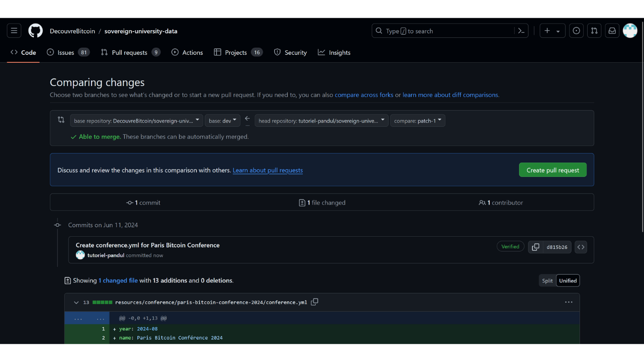Image resolution: width=644 pixels, height=362 pixels.
Task: Expand the create new dropdown arrow
Action: coord(558,31)
